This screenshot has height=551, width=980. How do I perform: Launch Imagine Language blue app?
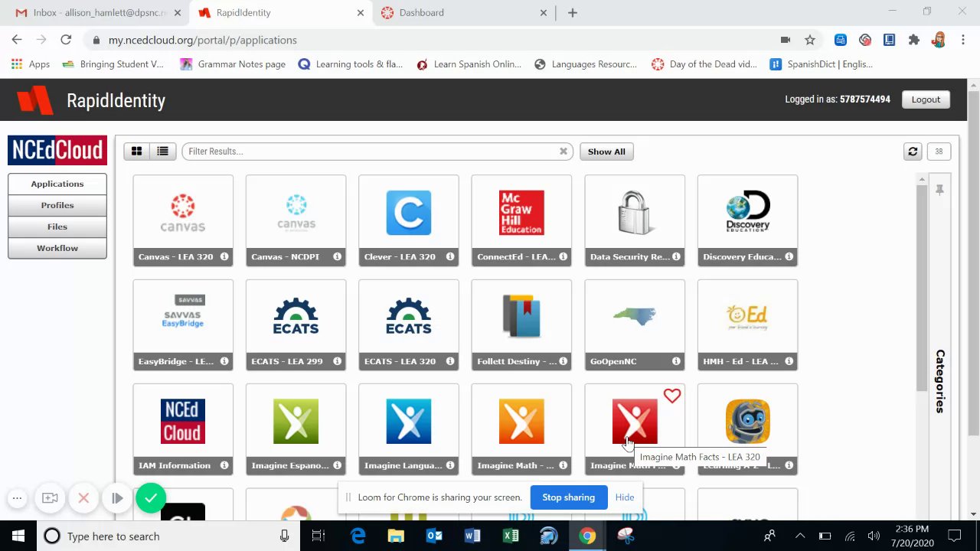pyautogui.click(x=409, y=429)
